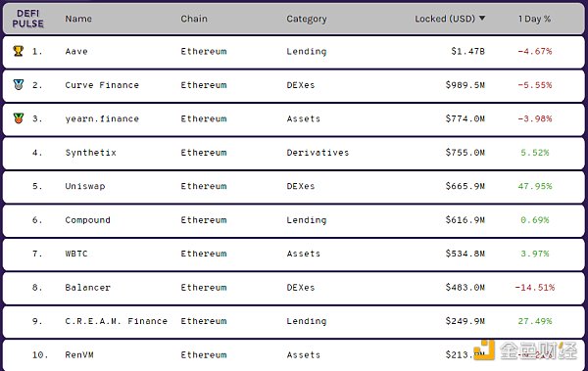Click the gold trophy icon beside Aave
Viewport: 588px width, 371px height.
(x=19, y=51)
